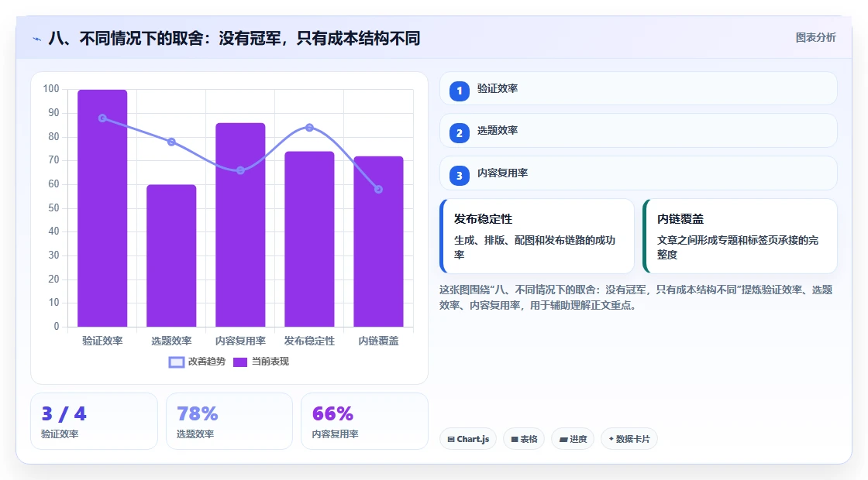Select the 进度 tag
868x480 pixels.
(x=573, y=439)
